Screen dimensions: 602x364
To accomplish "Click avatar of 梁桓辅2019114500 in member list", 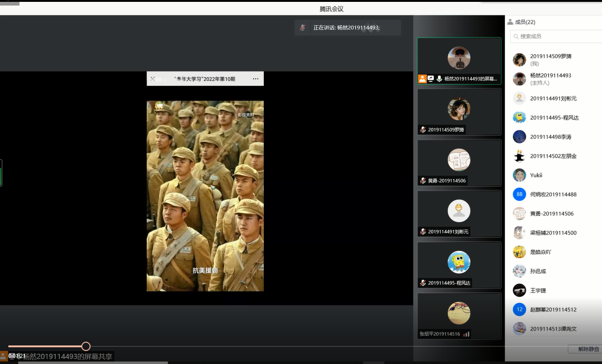I will click(x=519, y=233).
